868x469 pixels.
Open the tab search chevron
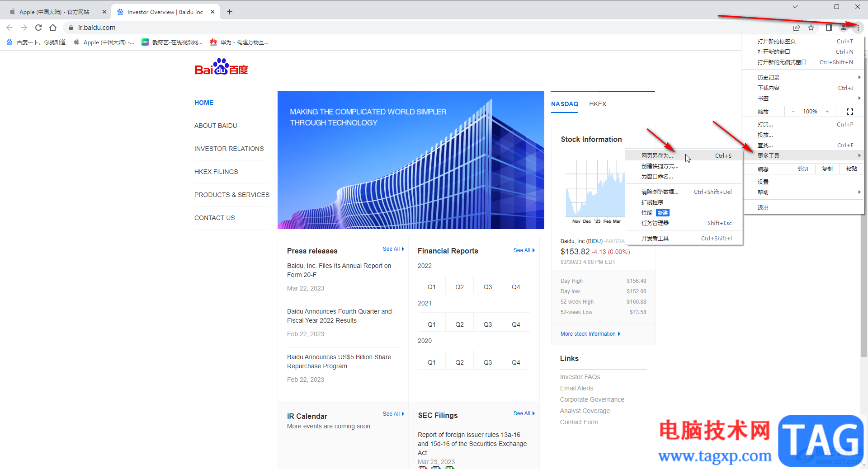795,7
